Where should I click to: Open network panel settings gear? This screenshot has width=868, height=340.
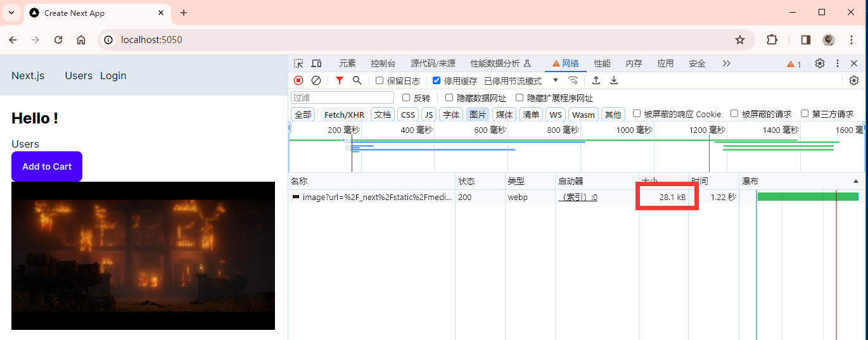(x=854, y=80)
